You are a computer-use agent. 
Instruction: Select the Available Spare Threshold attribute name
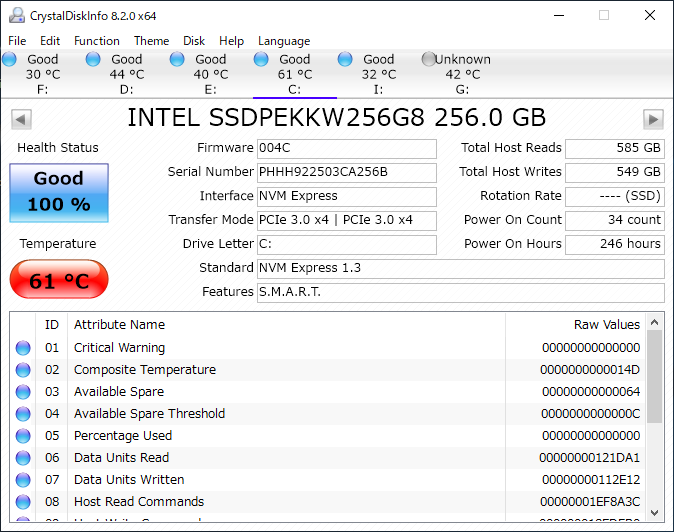pyautogui.click(x=149, y=414)
